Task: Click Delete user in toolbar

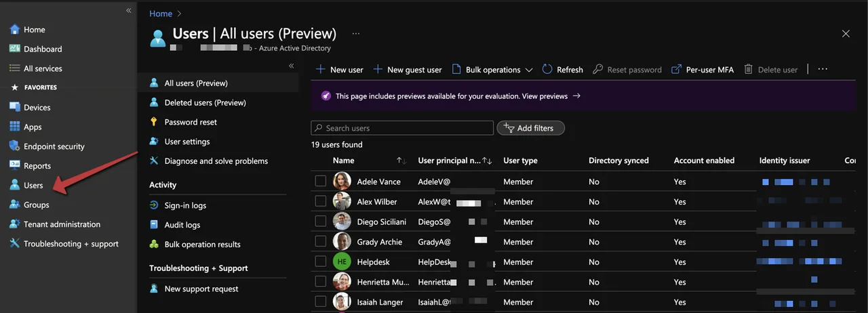Action: click(771, 70)
